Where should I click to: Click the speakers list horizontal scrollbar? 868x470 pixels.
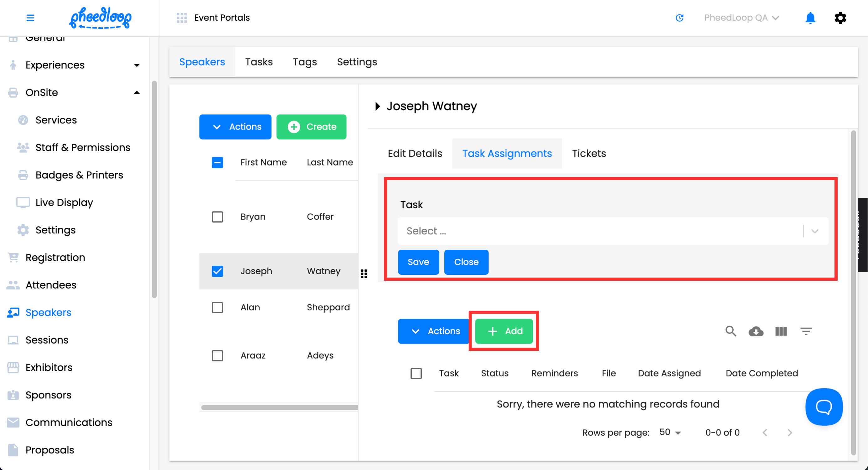pyautogui.click(x=279, y=407)
